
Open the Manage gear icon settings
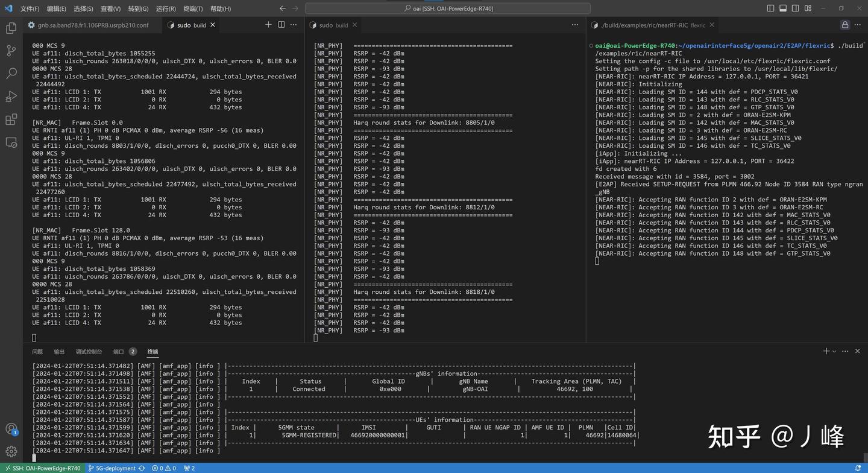click(11, 451)
